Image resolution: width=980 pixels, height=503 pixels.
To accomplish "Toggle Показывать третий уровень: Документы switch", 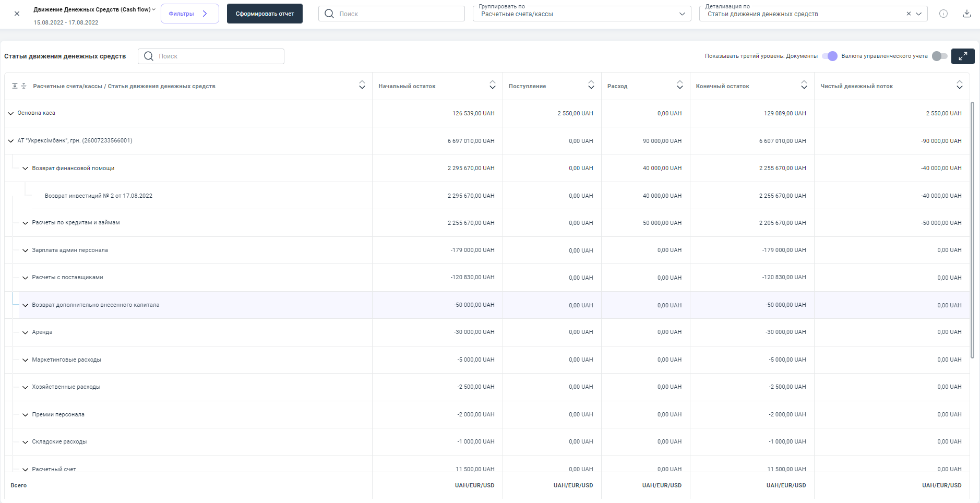I will point(829,56).
